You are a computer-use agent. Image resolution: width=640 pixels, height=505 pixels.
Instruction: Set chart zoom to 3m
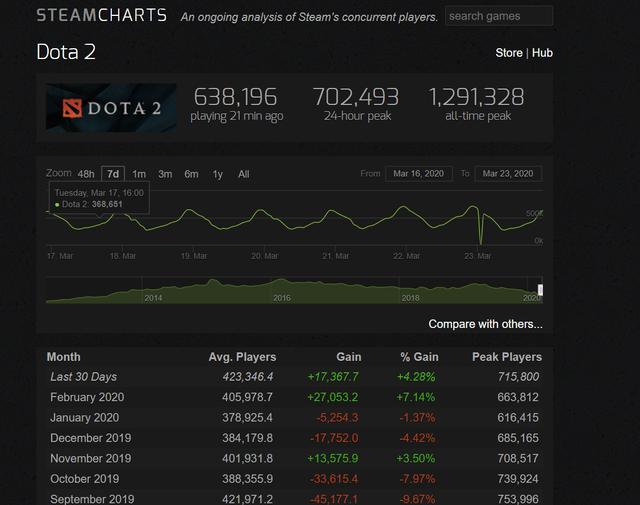[x=165, y=174]
